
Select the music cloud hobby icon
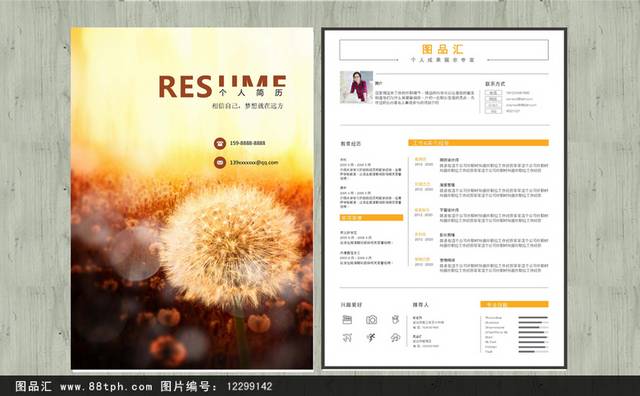[x=395, y=338]
